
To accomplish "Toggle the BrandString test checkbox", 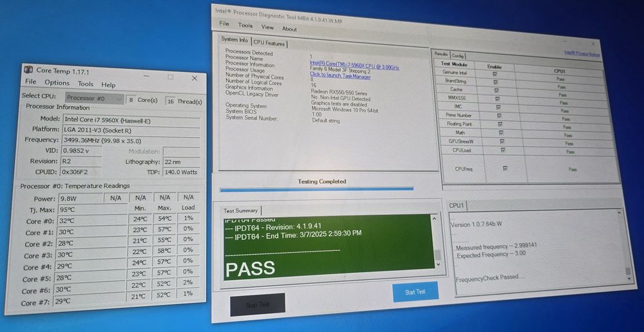I will point(496,82).
